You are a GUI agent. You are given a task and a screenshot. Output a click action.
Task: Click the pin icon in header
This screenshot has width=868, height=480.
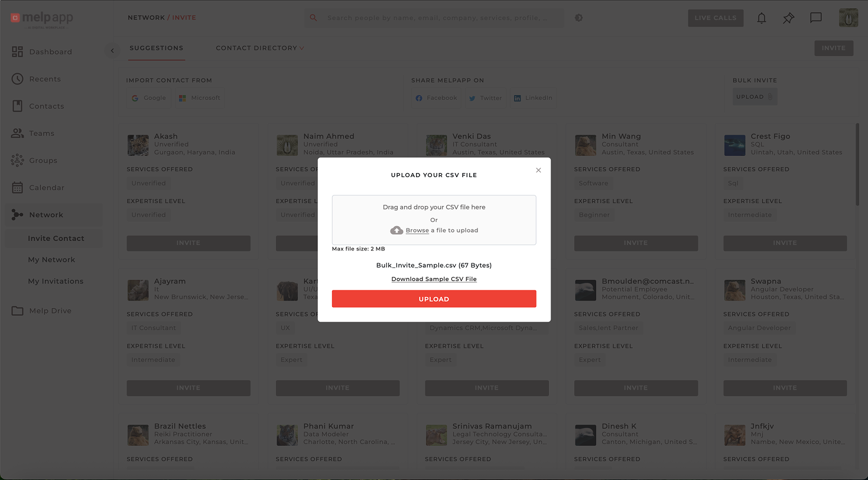[x=788, y=18]
